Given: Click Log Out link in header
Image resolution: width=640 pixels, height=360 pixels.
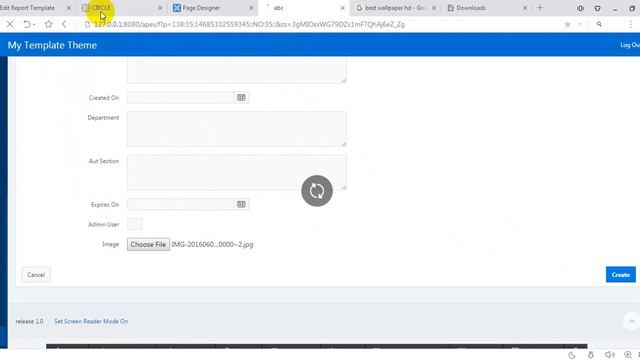Looking at the screenshot, I should tap(630, 45).
